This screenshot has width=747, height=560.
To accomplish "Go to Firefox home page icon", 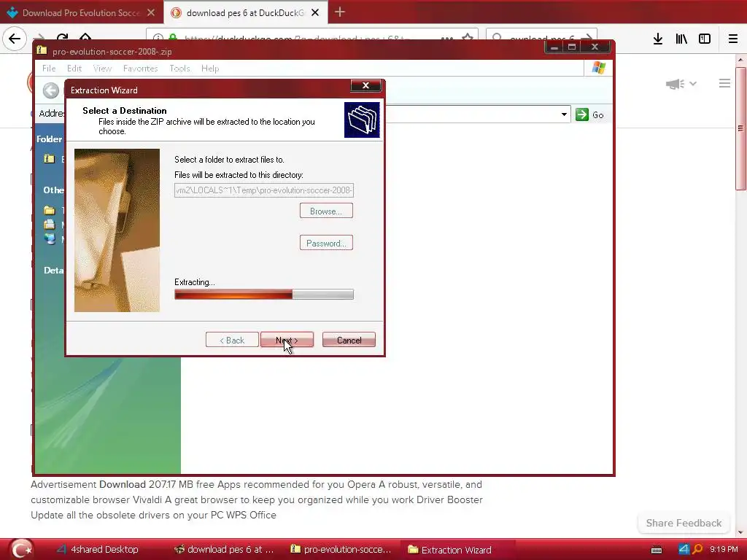I will point(85,36).
